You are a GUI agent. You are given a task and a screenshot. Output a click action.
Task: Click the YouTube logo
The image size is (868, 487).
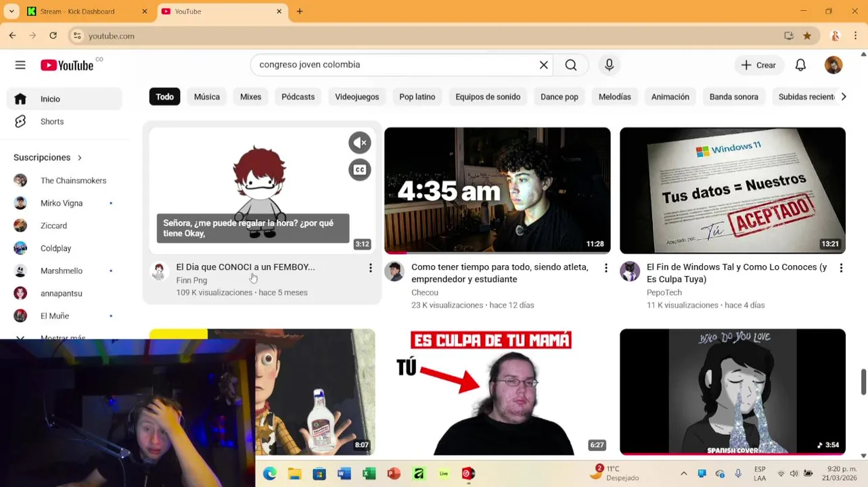[66, 65]
